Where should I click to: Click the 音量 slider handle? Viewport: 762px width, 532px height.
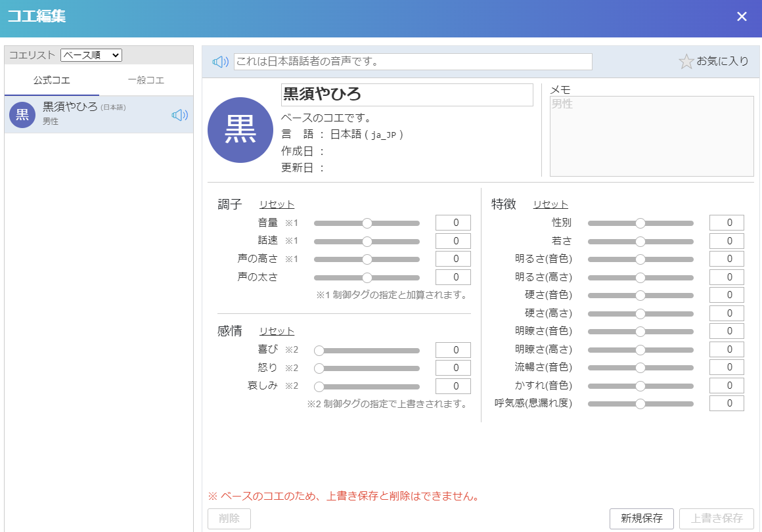pyautogui.click(x=367, y=223)
